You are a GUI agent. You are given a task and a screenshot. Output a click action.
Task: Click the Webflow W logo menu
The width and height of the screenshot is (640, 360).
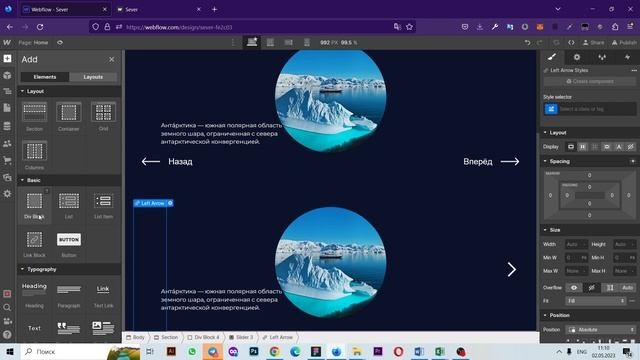click(7, 42)
